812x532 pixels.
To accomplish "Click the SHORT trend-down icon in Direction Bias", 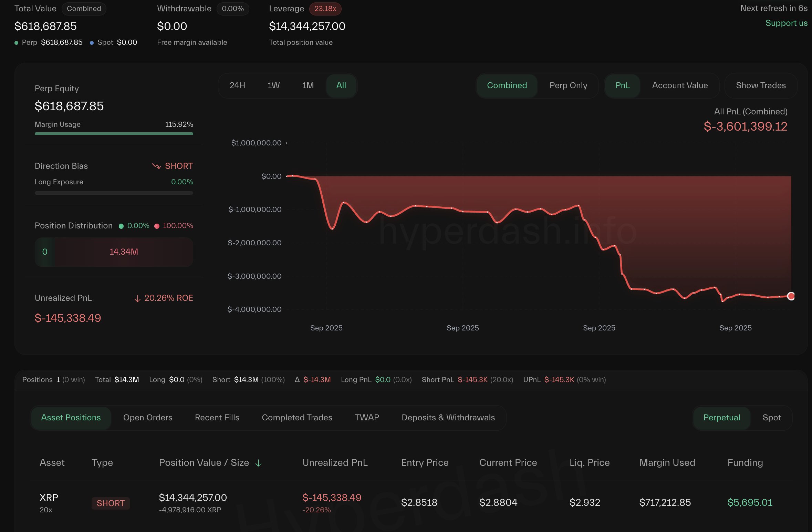I will [156, 166].
